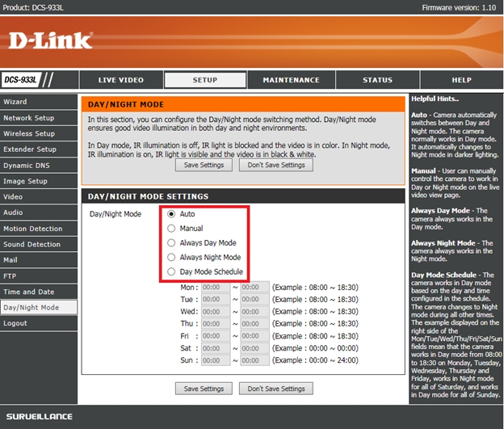Click Logout in the sidebar

coord(15,323)
